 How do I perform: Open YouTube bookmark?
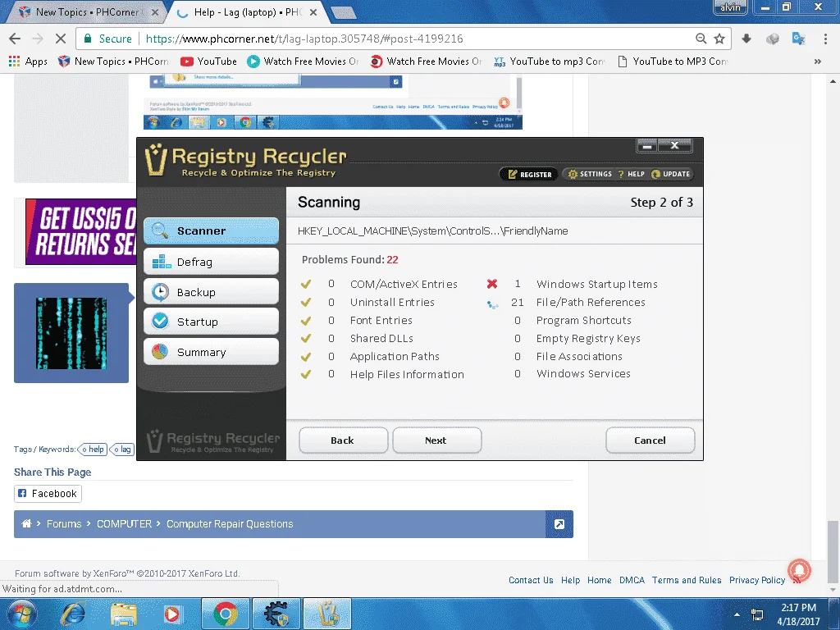point(209,61)
